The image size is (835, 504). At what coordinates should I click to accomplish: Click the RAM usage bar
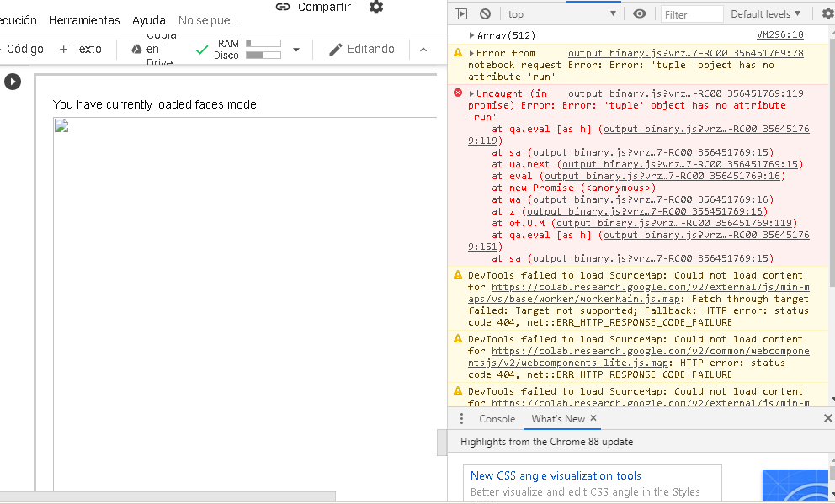[263, 43]
